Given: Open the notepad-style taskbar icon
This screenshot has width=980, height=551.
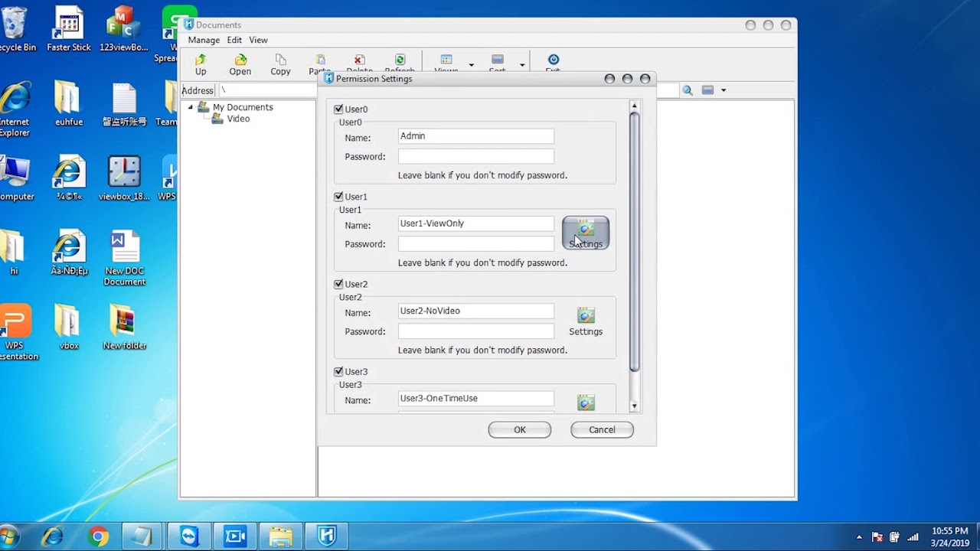Looking at the screenshot, I should (x=143, y=536).
